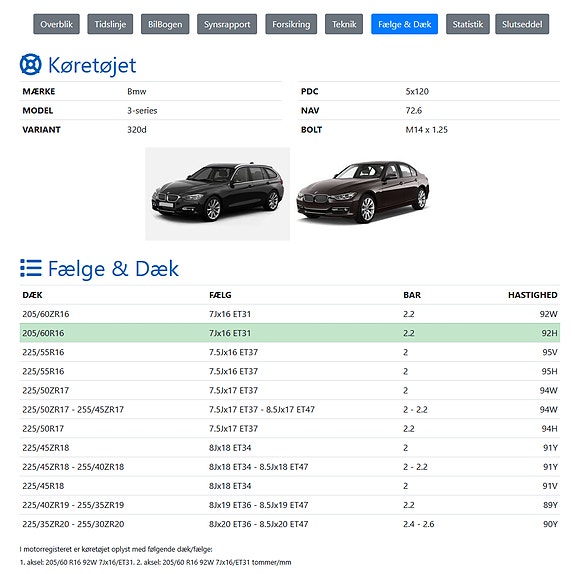
Task: Click the wheel icon beside Køretøjet heading
Action: tap(30, 65)
